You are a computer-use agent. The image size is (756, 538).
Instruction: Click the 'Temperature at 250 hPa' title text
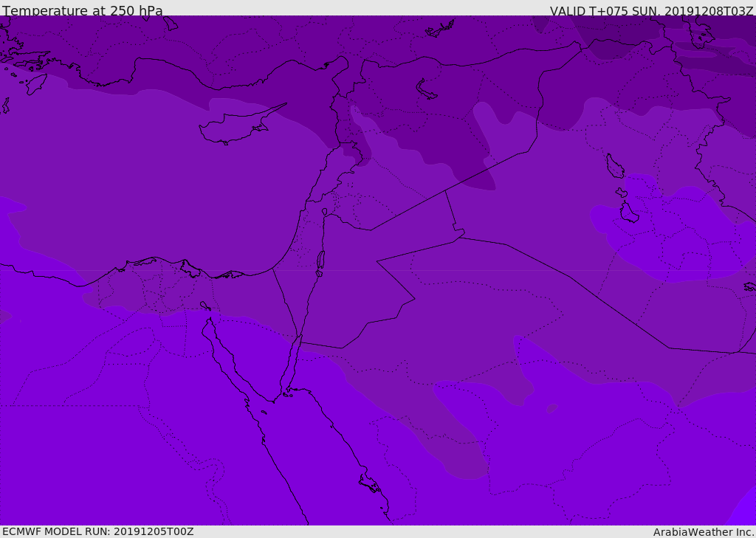83,10
